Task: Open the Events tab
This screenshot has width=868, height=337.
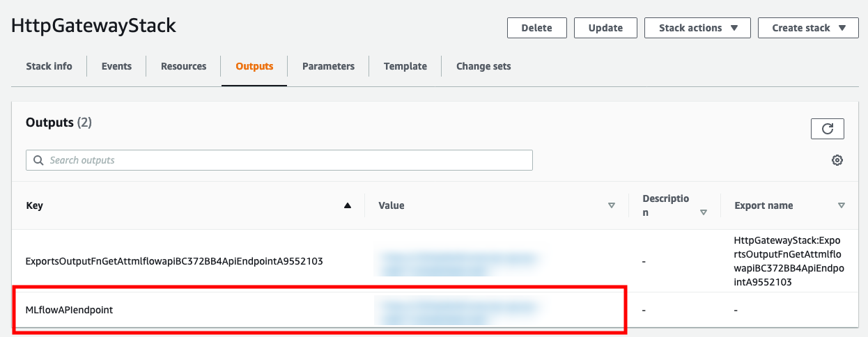Action: point(116,66)
